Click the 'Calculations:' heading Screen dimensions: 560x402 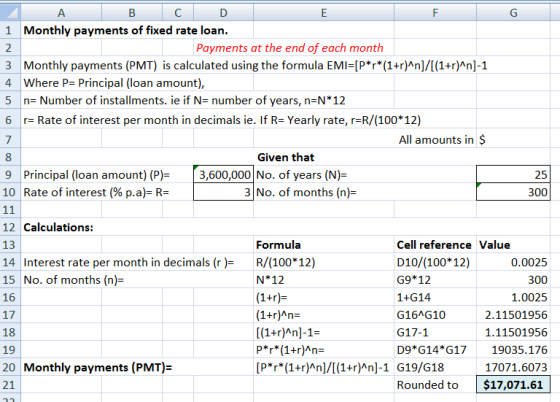point(58,227)
